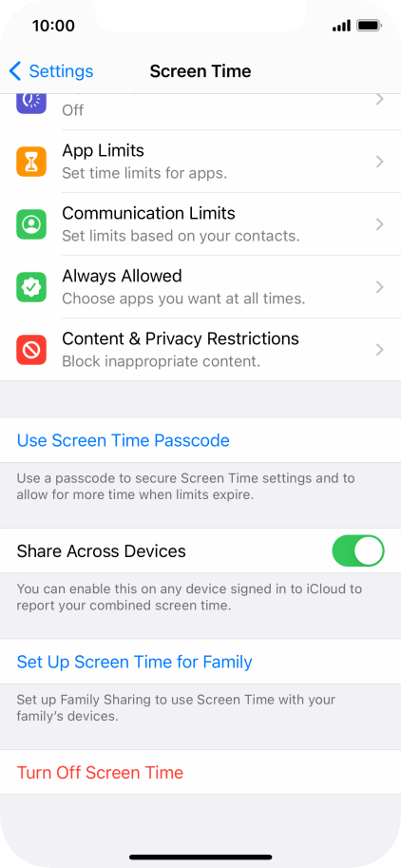Tap the orange App Limits hourglass icon
401x868 pixels.
tap(31, 162)
